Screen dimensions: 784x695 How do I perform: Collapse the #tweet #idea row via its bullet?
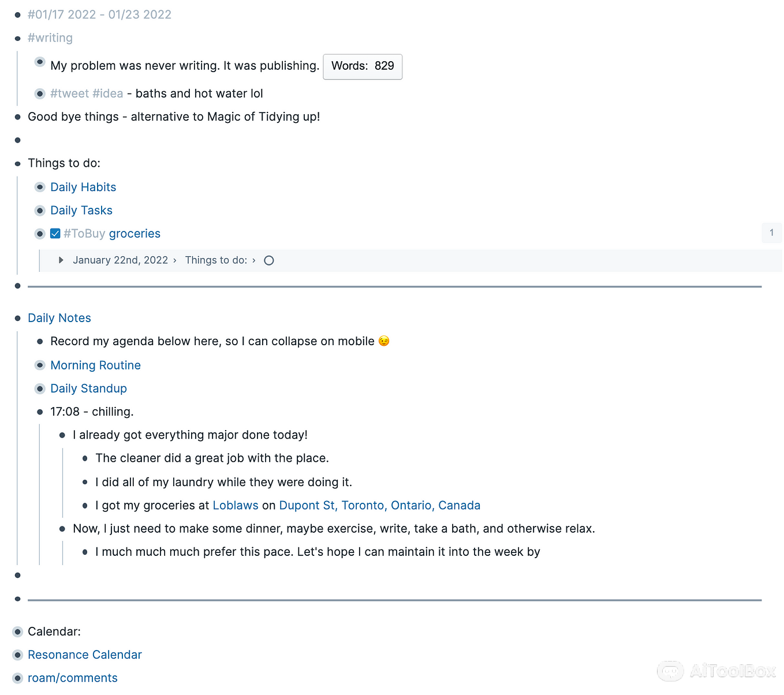(x=40, y=94)
